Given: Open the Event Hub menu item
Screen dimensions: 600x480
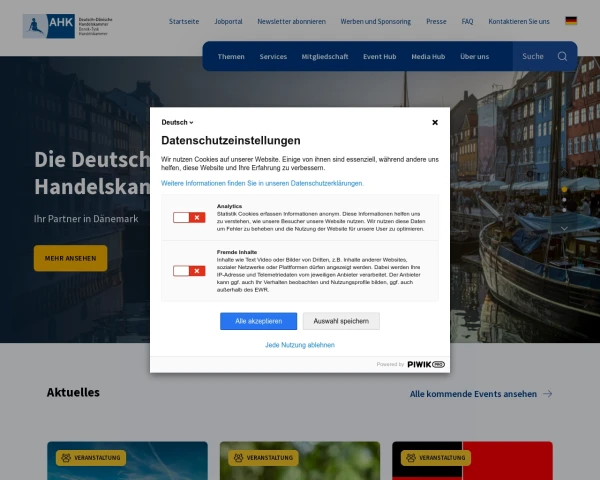Looking at the screenshot, I should 379,57.
